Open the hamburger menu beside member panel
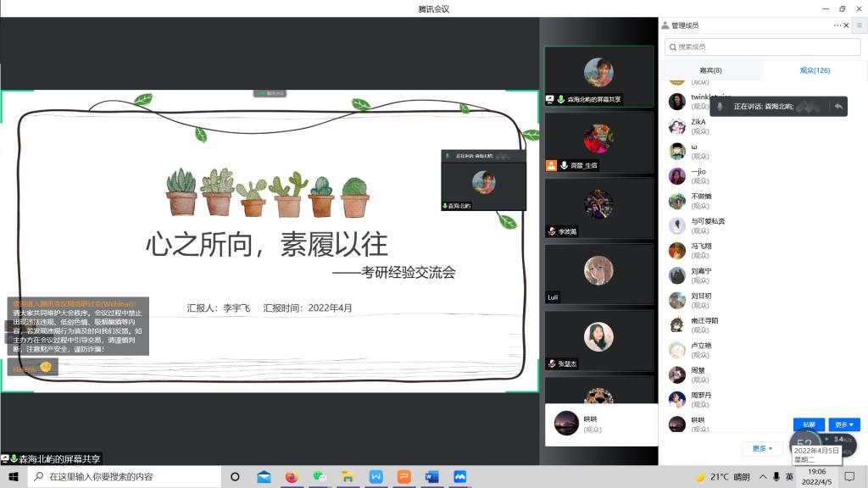The width and height of the screenshot is (868, 488). tap(859, 25)
